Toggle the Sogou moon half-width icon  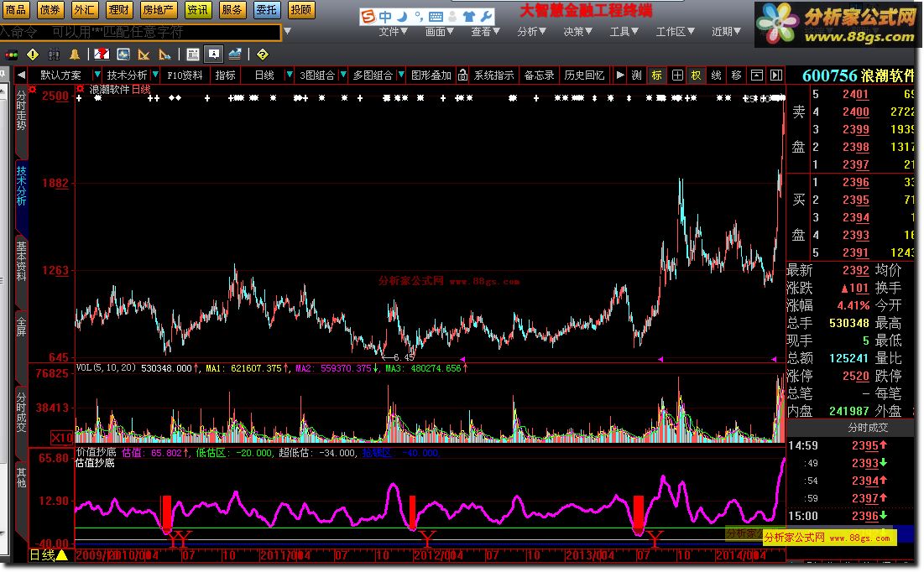point(403,17)
